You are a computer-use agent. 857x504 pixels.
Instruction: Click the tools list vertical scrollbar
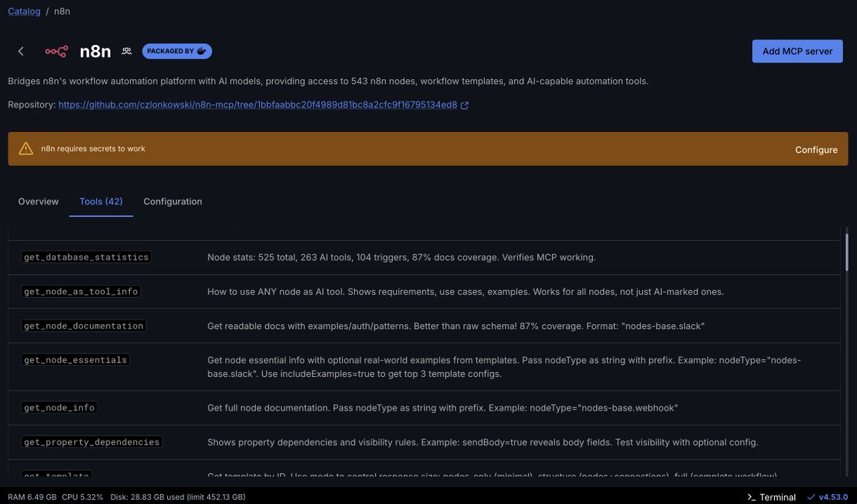(847, 251)
